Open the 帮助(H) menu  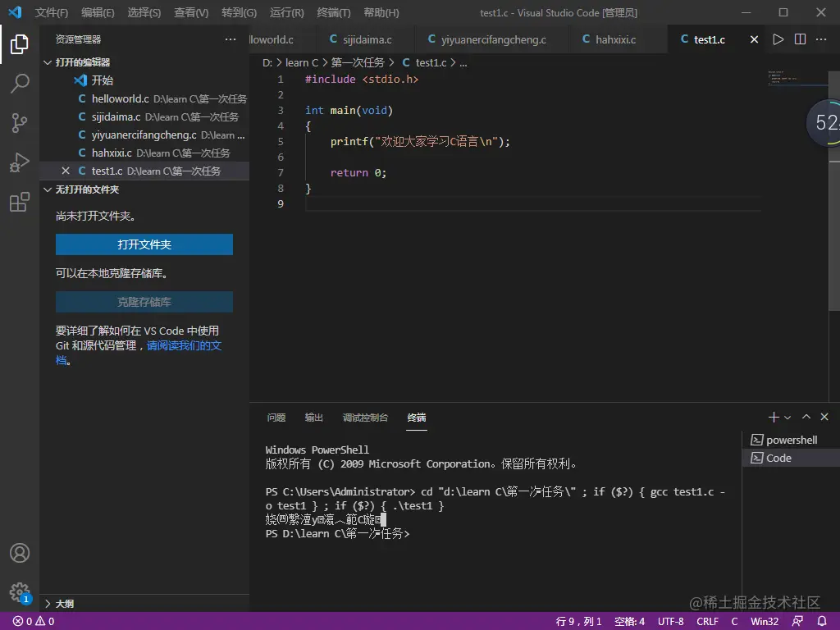coord(381,12)
